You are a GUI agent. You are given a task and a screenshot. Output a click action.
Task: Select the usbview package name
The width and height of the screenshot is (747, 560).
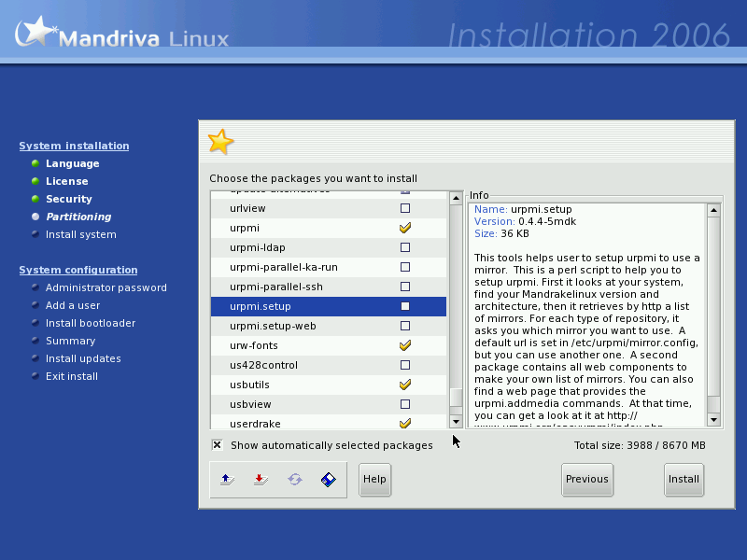[x=250, y=404]
